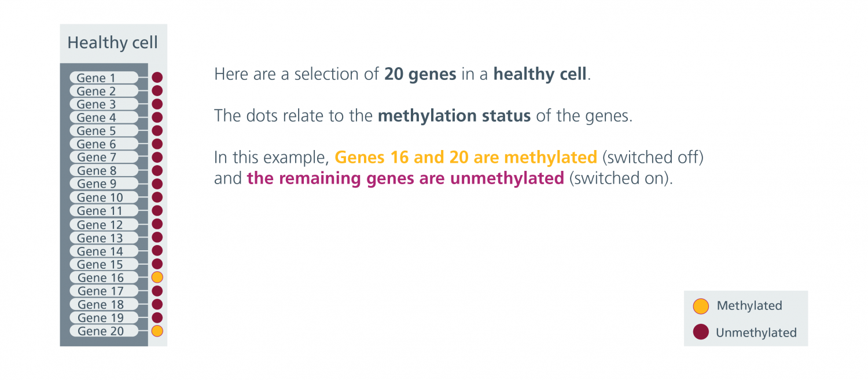868x380 pixels.
Task: Click the unmethylated dot beside Gene 8
Action: point(157,171)
